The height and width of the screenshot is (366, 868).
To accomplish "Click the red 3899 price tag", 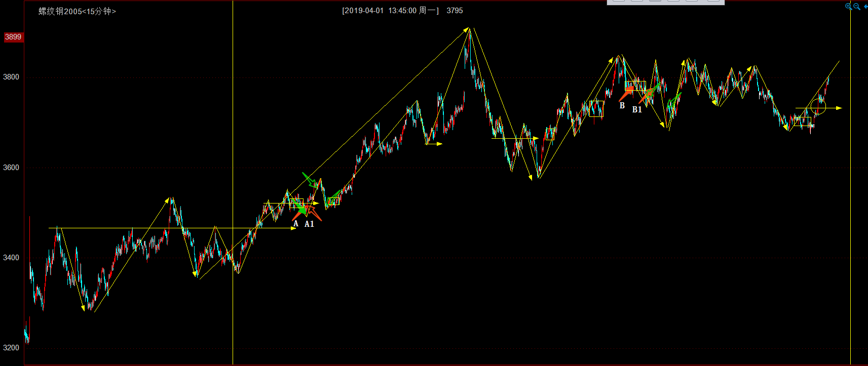I will tap(13, 37).
